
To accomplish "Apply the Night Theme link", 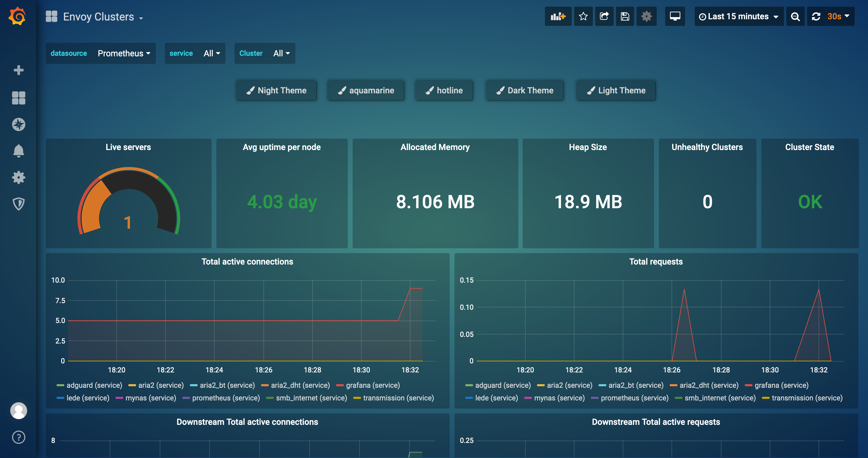I will click(x=277, y=90).
